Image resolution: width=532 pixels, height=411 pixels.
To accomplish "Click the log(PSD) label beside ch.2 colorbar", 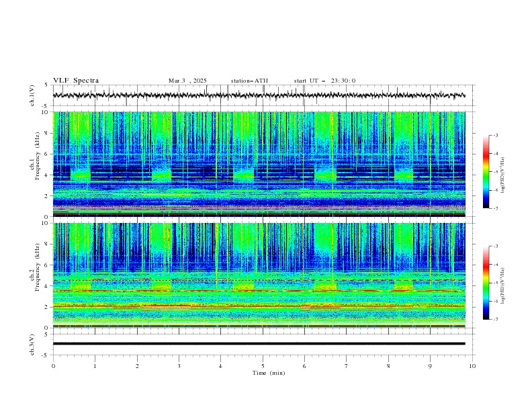I will (503, 285).
